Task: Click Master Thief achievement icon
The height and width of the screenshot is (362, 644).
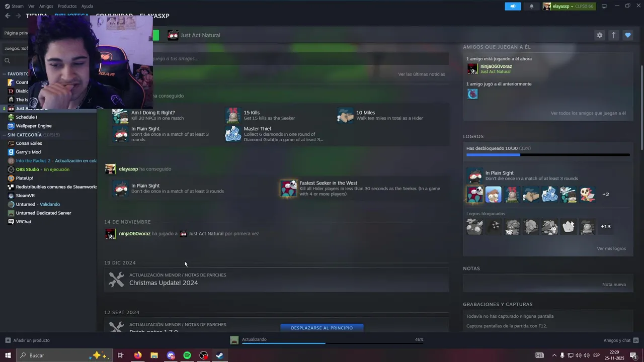Action: (x=233, y=134)
